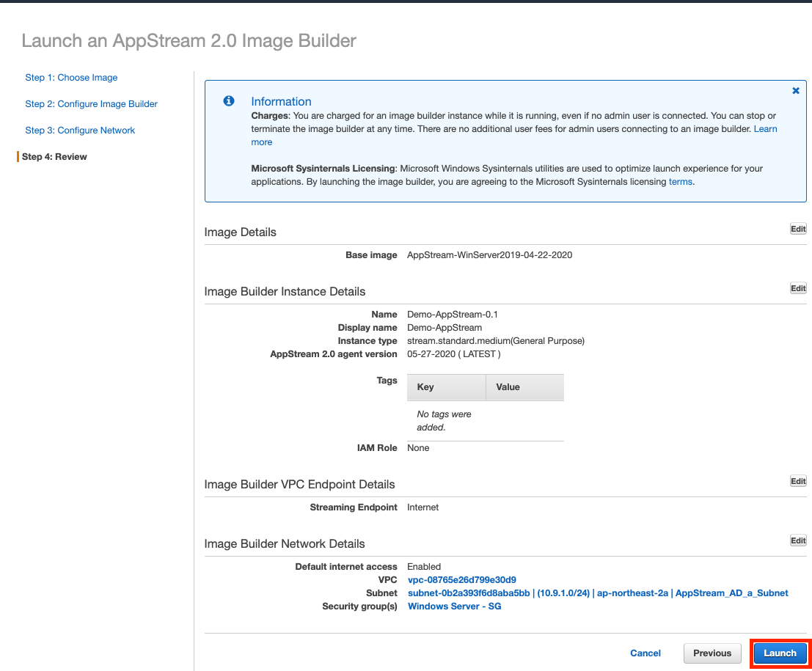Click the Image Builder Network Details heading
The height and width of the screenshot is (671, 812).
pos(285,544)
